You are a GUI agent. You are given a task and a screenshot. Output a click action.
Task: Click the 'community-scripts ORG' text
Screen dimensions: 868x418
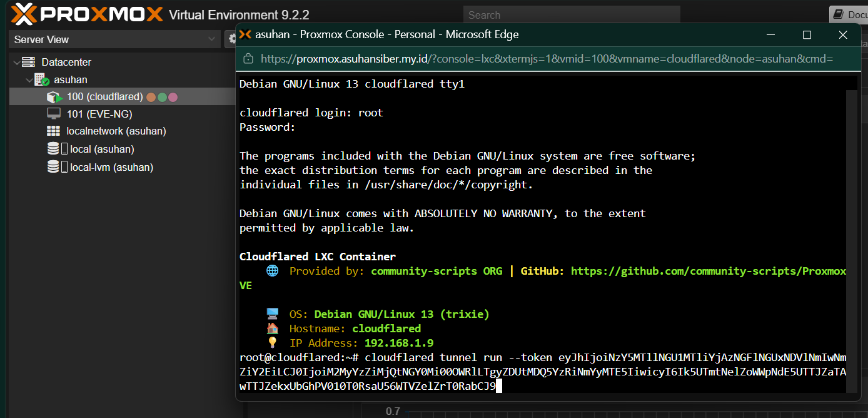pyautogui.click(x=437, y=271)
